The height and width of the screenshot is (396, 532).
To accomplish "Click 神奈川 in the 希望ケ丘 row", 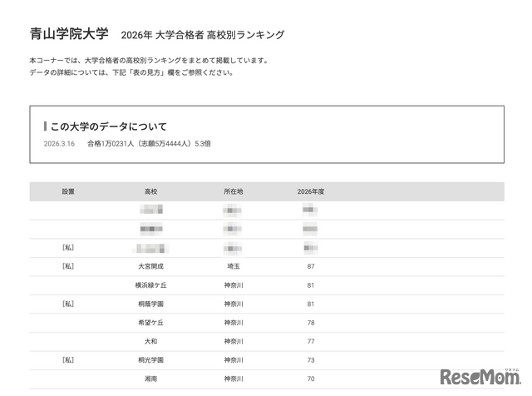I will (x=234, y=323).
